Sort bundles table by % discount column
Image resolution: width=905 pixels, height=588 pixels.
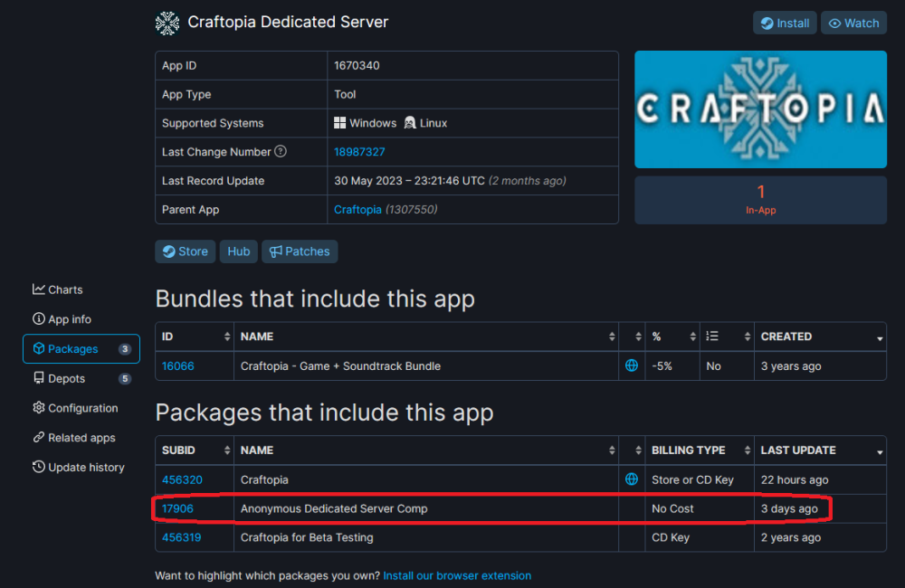point(672,337)
